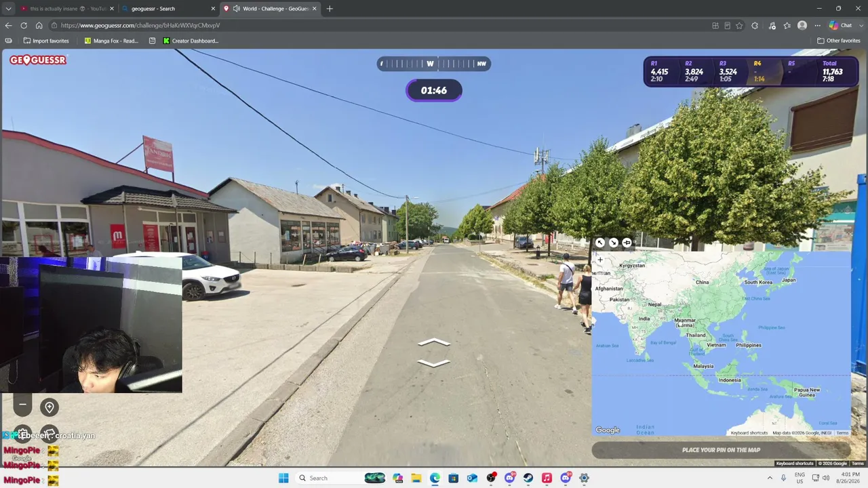Expand the Other favorites folder
This screenshot has height=488, width=868.
click(839, 41)
